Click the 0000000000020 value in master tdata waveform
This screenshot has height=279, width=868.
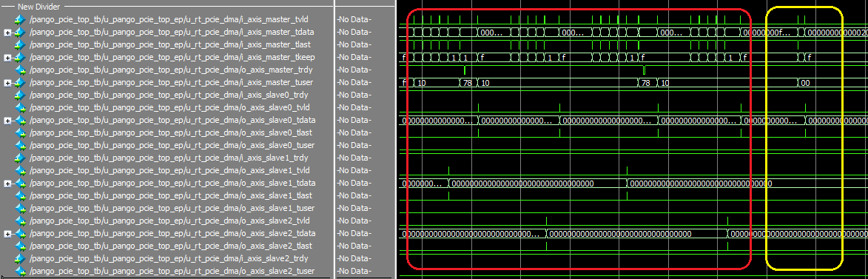point(837,32)
